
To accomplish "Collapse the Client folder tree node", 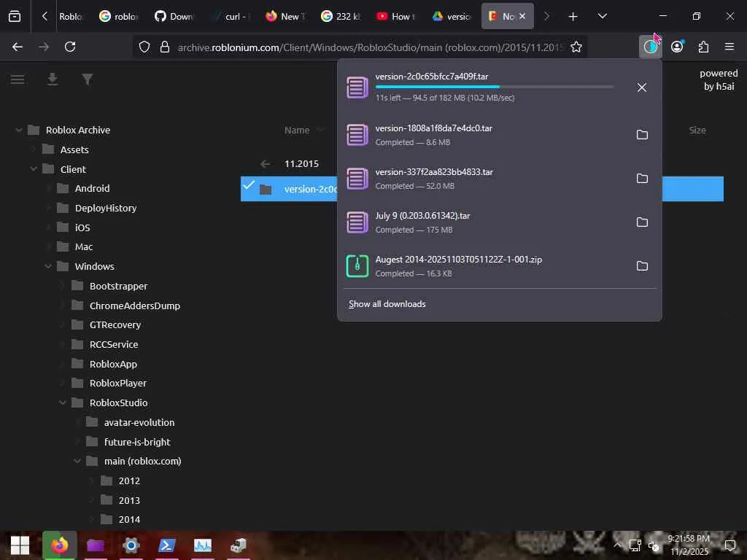I will [x=34, y=169].
